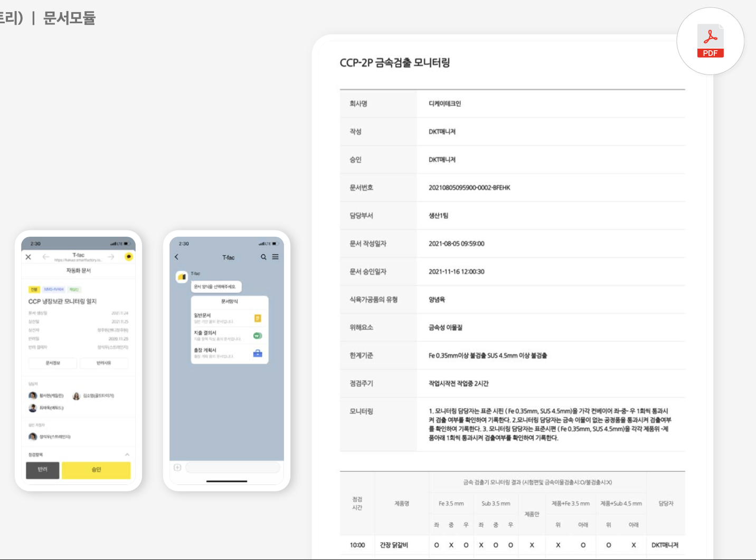This screenshot has height=560, width=756.
Task: Click the 금속성 이물질 hazard value
Action: point(445,328)
